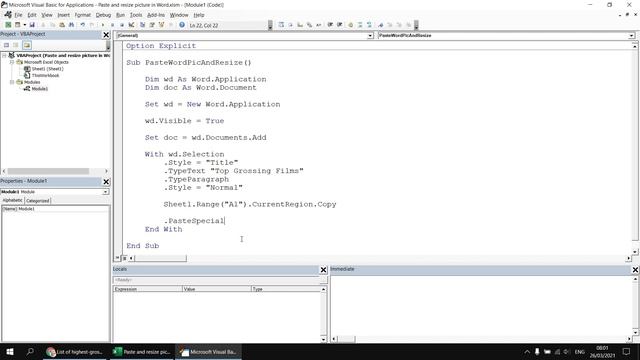640x360 pixels.
Task: Open the Debug menu
Action: [103, 15]
